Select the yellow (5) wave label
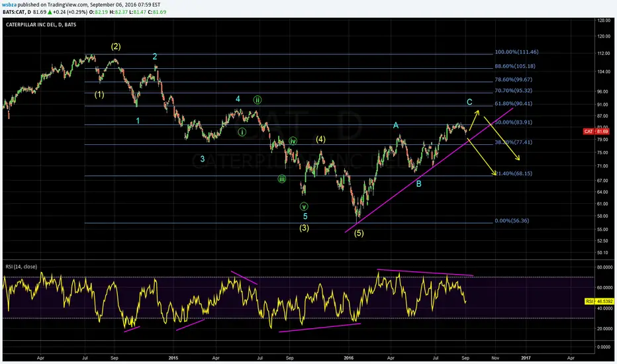Image resolution: width=617 pixels, height=364 pixels. tap(359, 233)
